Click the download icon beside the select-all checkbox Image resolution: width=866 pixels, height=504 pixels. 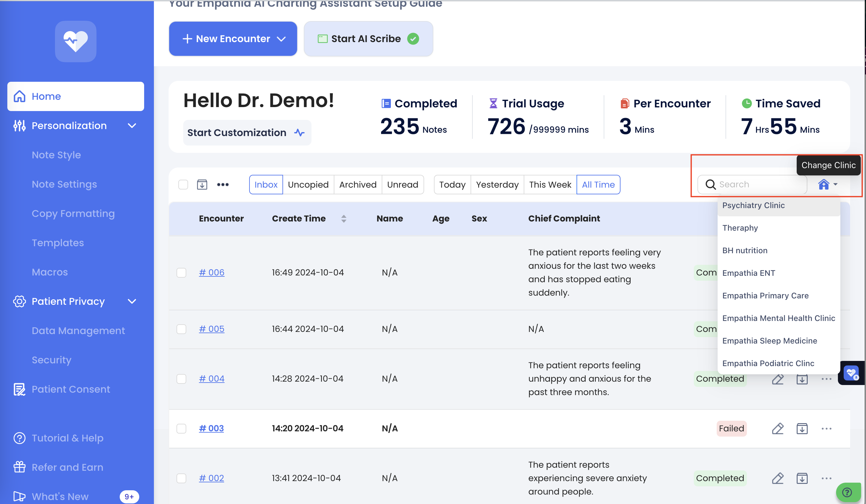coord(202,185)
